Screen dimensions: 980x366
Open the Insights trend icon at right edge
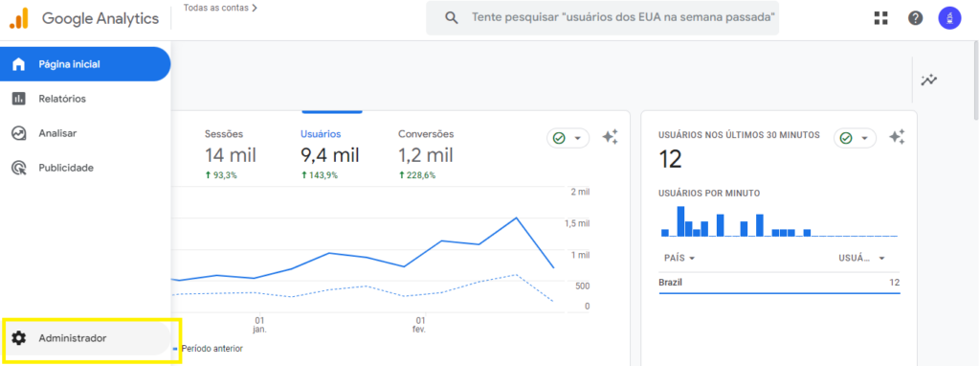(929, 80)
